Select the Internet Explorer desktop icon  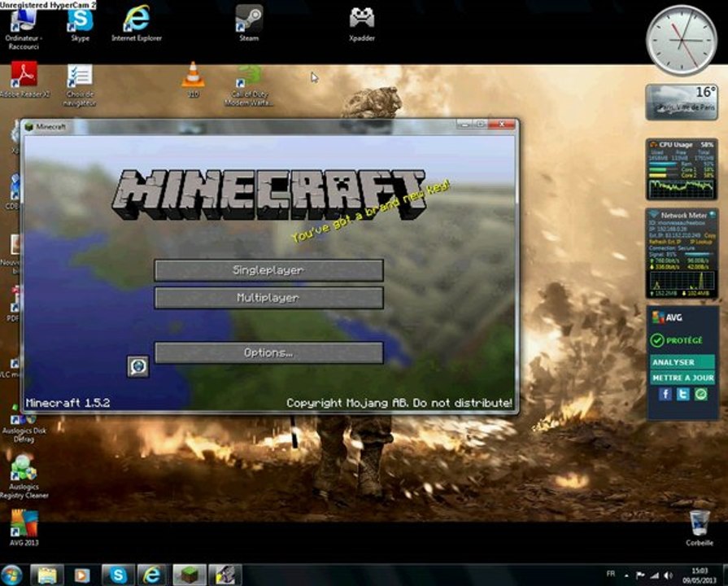(137, 24)
